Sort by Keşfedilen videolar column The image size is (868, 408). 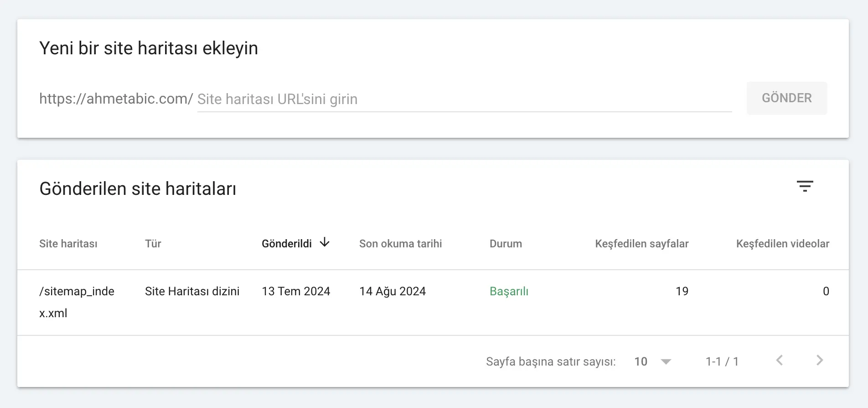[x=783, y=244]
